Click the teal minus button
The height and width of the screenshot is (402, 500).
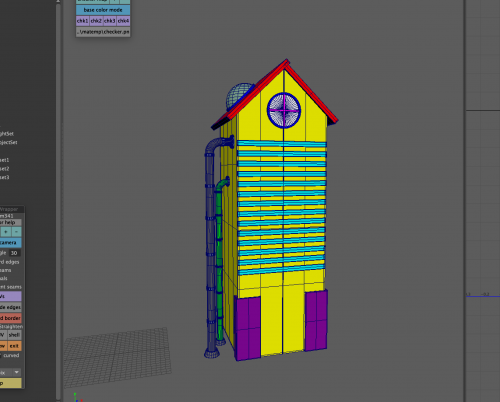click(x=16, y=232)
